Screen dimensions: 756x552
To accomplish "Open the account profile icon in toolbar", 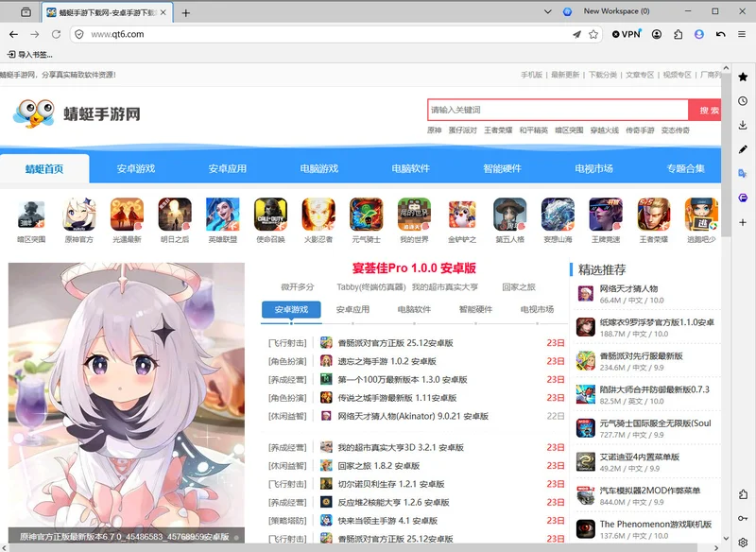I will 657,34.
